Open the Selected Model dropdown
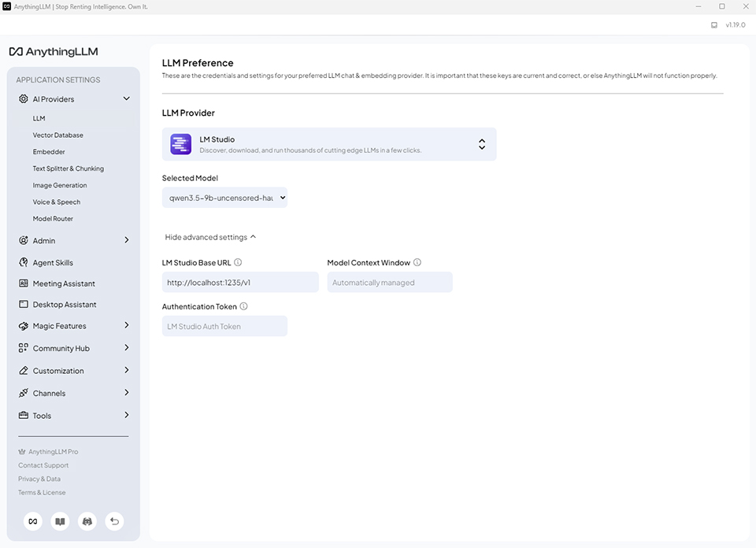 (x=224, y=198)
